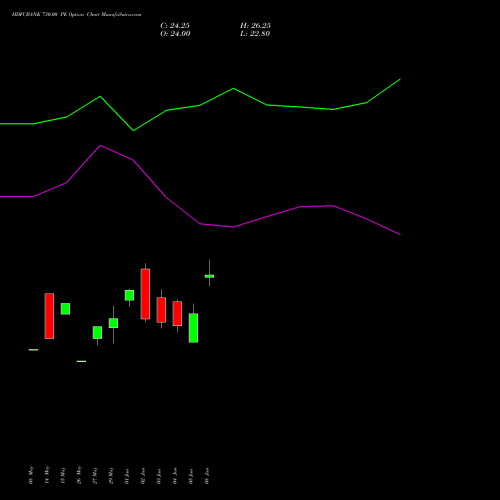
Task: Click the peak of the purple indicator line
Action: click(x=100, y=146)
